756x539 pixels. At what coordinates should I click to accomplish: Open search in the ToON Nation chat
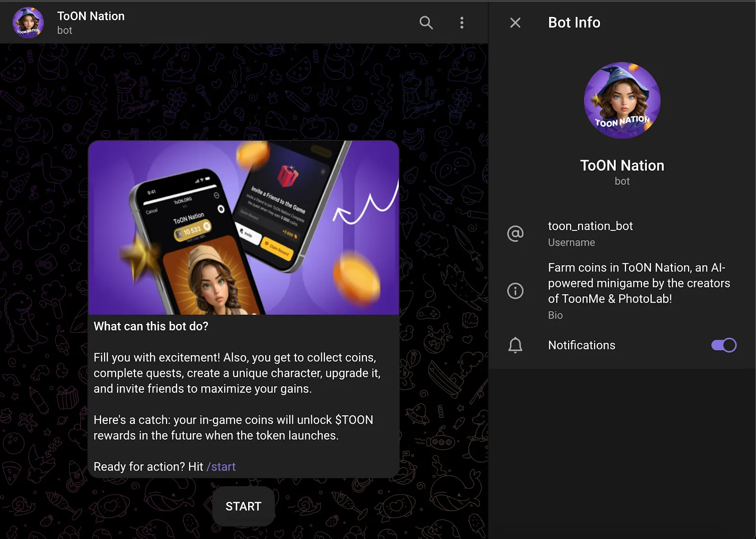[x=426, y=23]
